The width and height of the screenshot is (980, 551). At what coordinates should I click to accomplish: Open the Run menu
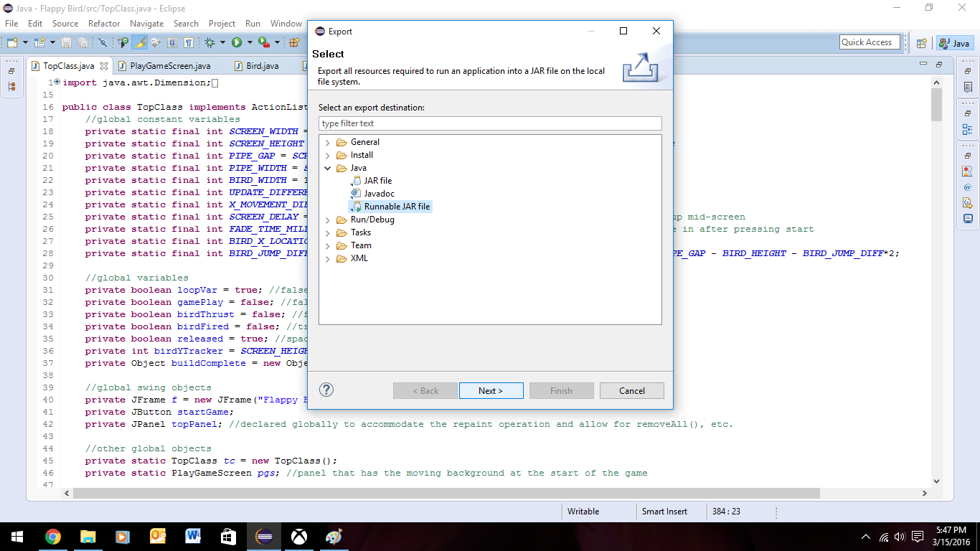click(253, 24)
